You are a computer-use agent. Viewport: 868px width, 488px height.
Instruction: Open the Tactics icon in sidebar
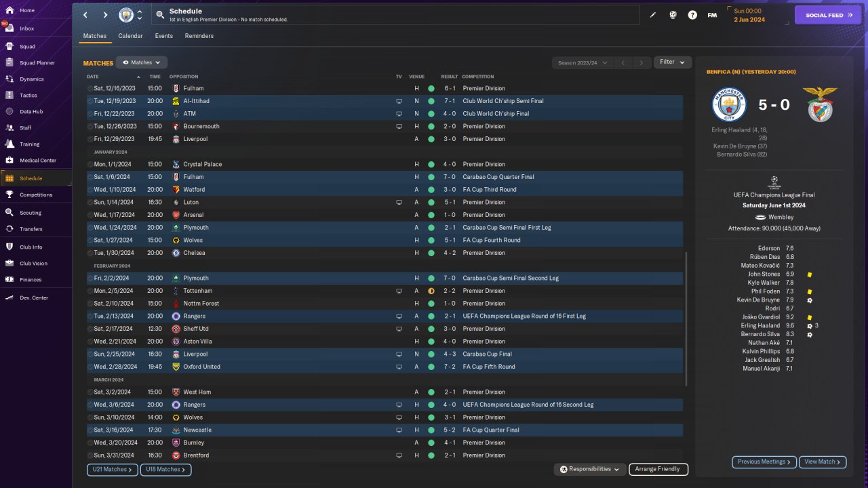(9, 96)
